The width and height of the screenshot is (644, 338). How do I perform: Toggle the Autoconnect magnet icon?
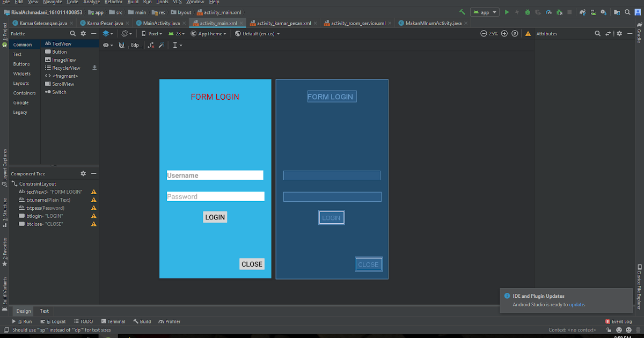[x=121, y=45]
